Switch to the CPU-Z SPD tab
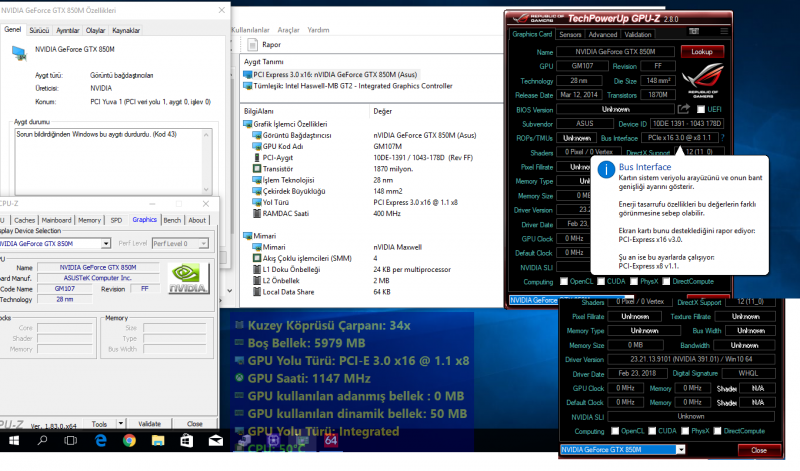Image resolution: width=800 pixels, height=471 pixels. (116, 220)
